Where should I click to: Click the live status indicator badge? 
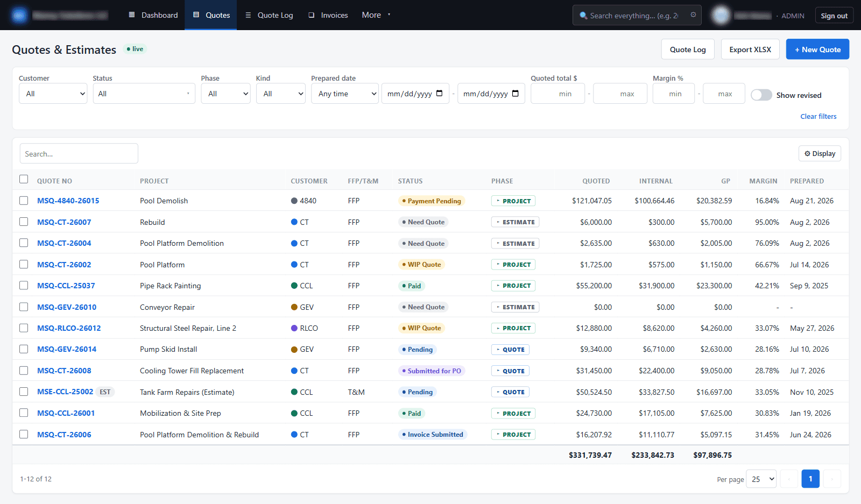tap(135, 49)
